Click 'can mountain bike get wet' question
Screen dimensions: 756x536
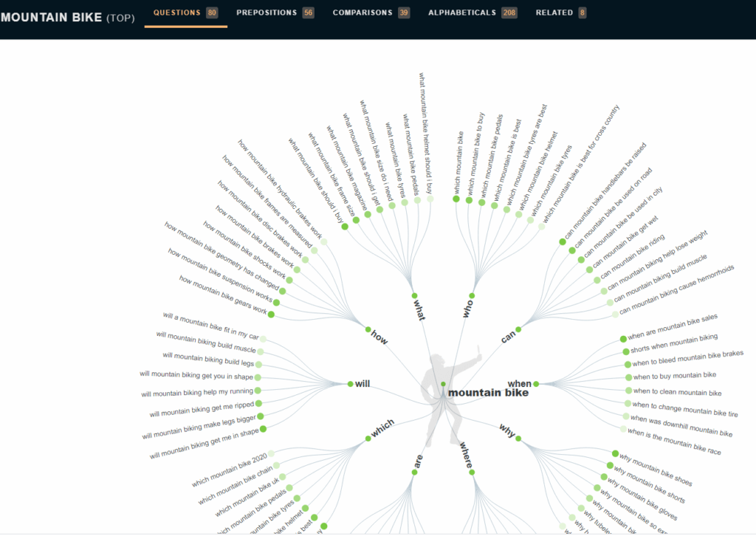[625, 242]
